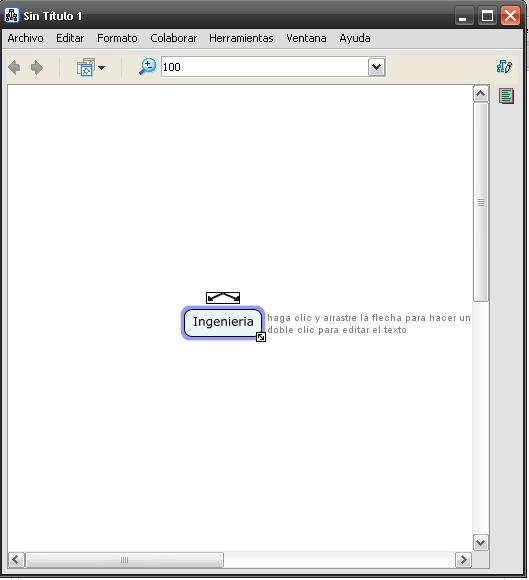The height and width of the screenshot is (580, 529).
Task: Click the CmapTools app icon in title bar
Action: tap(11, 16)
